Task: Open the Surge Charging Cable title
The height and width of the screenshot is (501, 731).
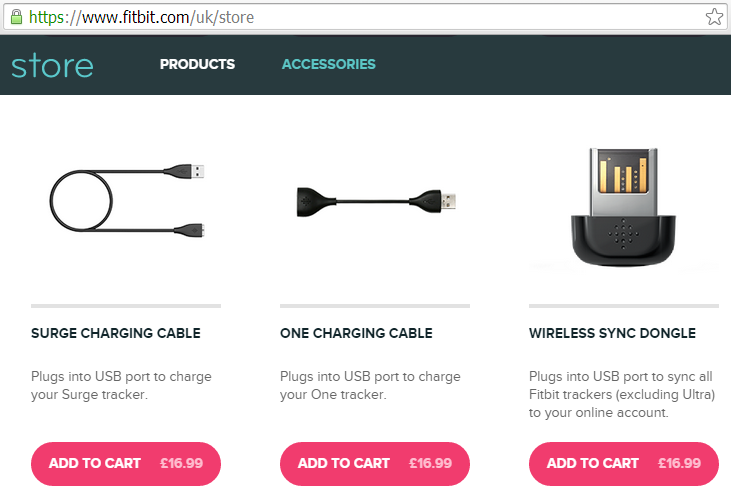Action: click(116, 333)
